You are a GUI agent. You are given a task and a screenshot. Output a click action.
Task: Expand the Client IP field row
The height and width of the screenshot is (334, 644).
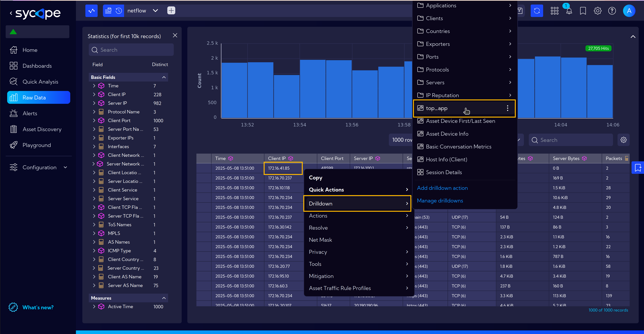tap(94, 94)
